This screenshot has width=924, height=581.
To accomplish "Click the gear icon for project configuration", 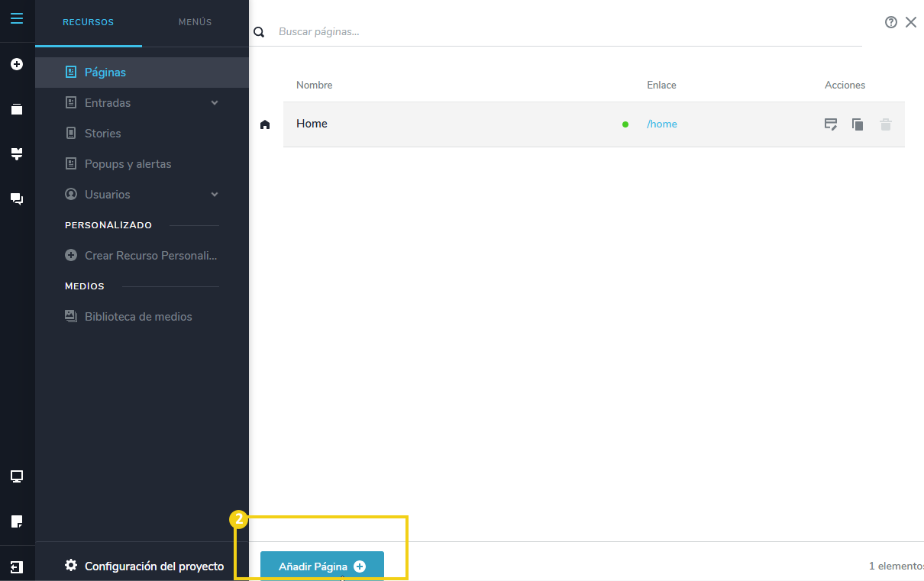I will pos(71,566).
